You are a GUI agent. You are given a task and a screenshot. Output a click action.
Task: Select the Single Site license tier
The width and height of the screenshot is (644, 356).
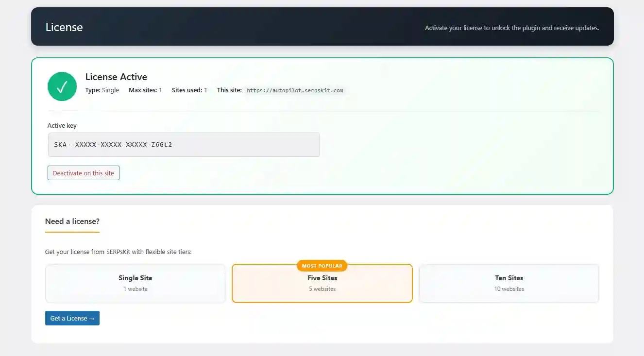tap(135, 283)
